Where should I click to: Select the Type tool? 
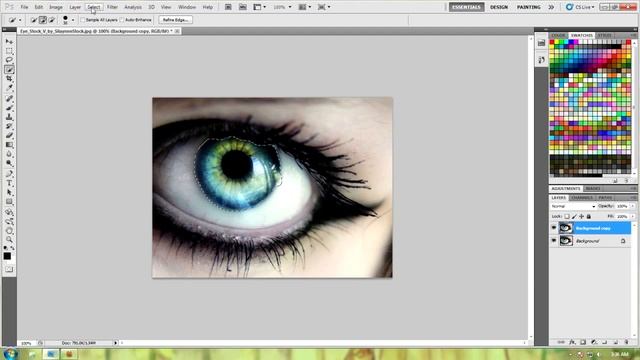(9, 183)
